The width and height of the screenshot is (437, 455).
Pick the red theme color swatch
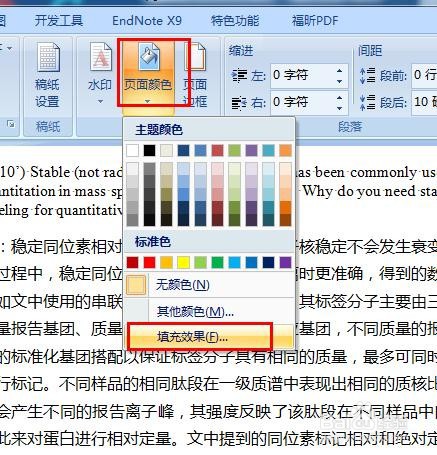218,150
